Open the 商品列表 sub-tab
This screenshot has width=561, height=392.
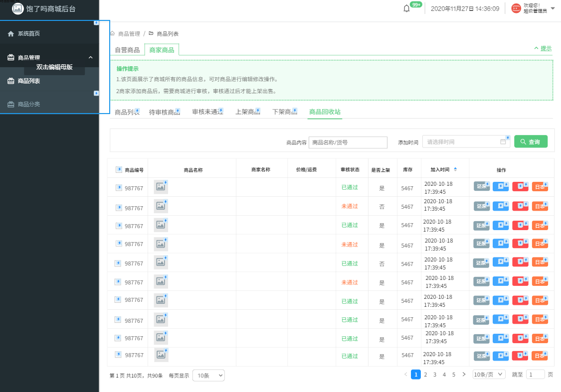pyautogui.click(x=127, y=112)
